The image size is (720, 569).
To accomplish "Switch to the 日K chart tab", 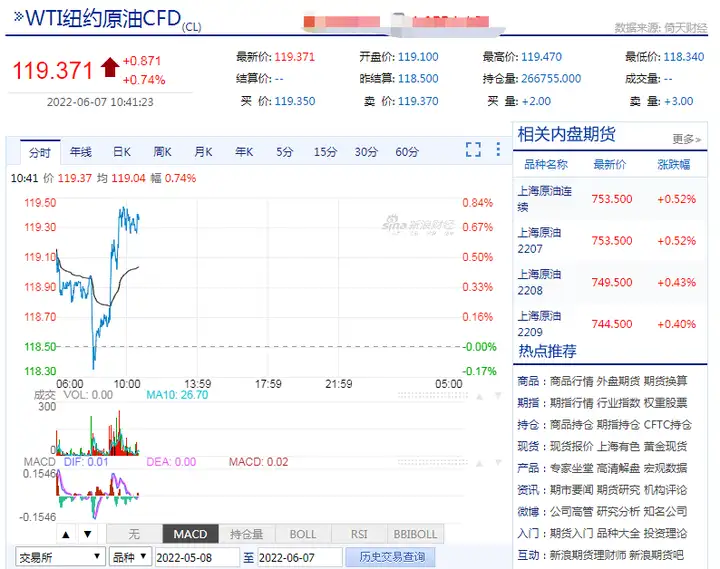I will [x=122, y=152].
